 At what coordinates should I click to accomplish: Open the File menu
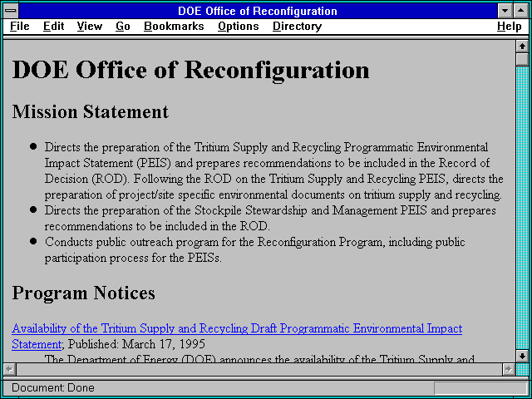click(20, 27)
